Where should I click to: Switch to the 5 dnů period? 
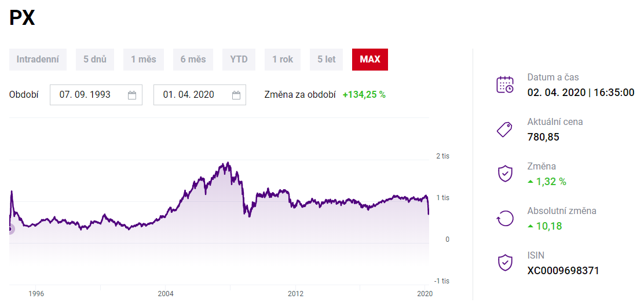point(94,60)
